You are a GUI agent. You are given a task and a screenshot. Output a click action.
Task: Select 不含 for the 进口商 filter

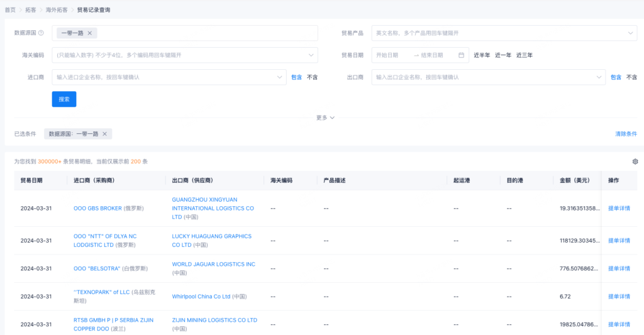coord(312,77)
